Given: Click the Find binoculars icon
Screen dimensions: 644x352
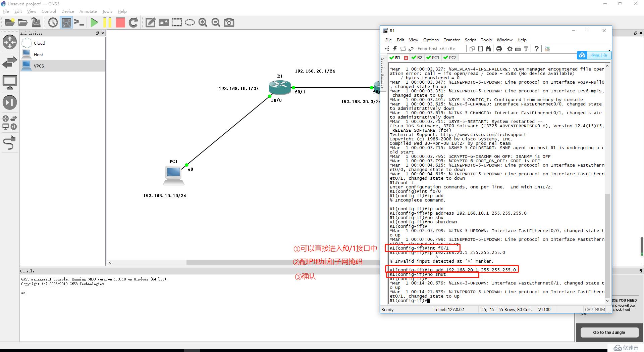Looking at the screenshot, I should pos(488,49).
